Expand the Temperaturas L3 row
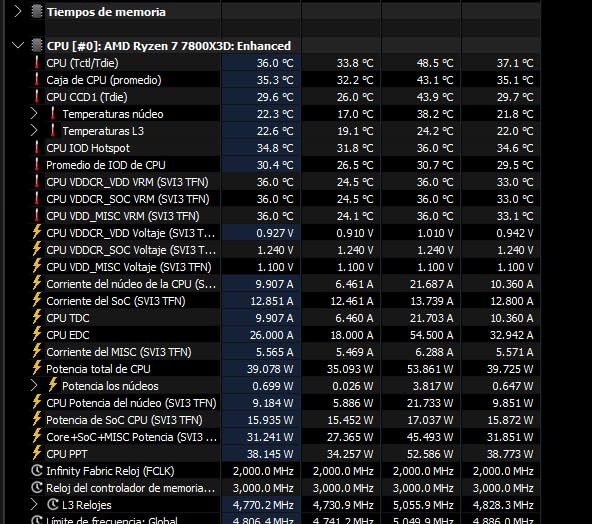 point(34,131)
